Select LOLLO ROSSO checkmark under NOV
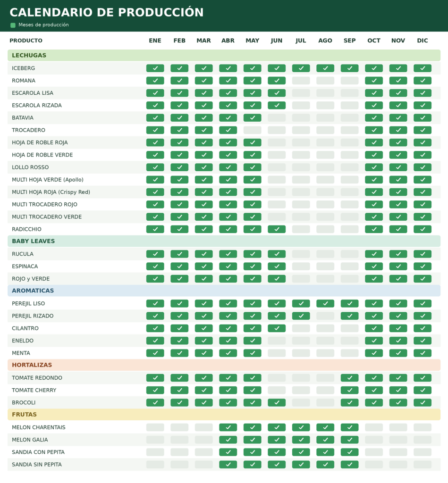448x483 pixels. pos(398,167)
